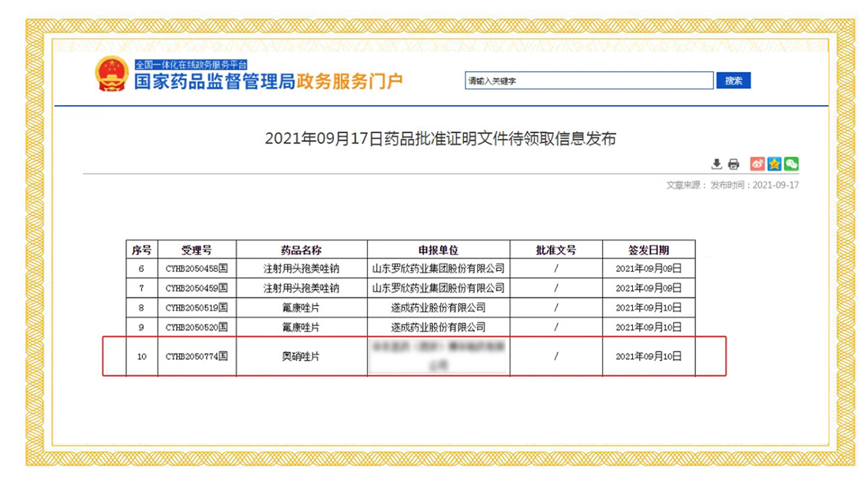The image size is (868, 484).
Task: Focus the keyword search input field
Action: click(x=589, y=81)
